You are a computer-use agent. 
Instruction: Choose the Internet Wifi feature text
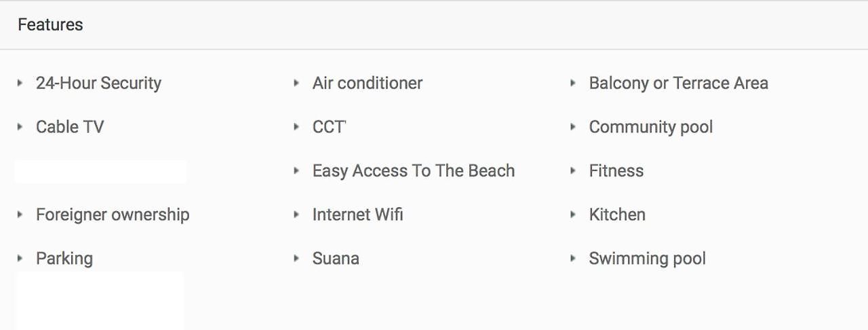[x=358, y=215]
